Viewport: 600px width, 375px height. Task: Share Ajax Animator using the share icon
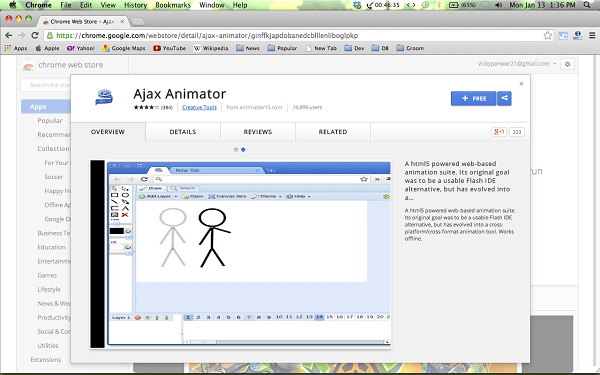coord(504,98)
